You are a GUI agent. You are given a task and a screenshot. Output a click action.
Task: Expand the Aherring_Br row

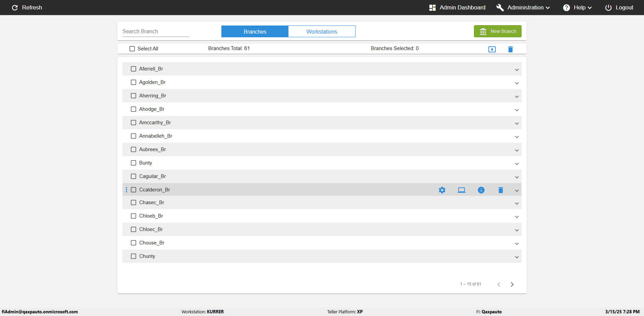517,96
